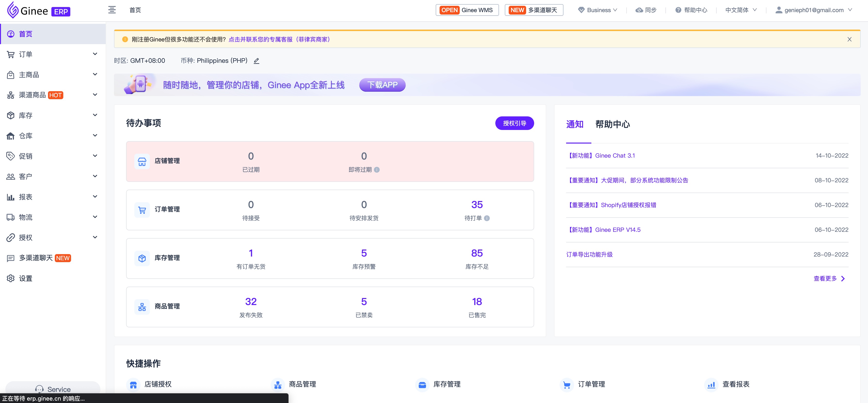The width and height of the screenshot is (868, 403).
Task: Click the 多渠道聊天 chat icon in sidebar
Action: point(11,258)
